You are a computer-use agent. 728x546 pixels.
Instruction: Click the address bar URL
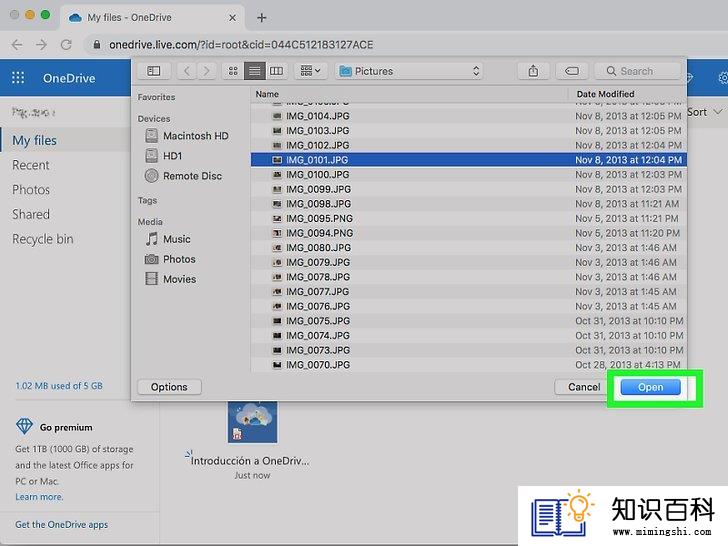click(241, 45)
